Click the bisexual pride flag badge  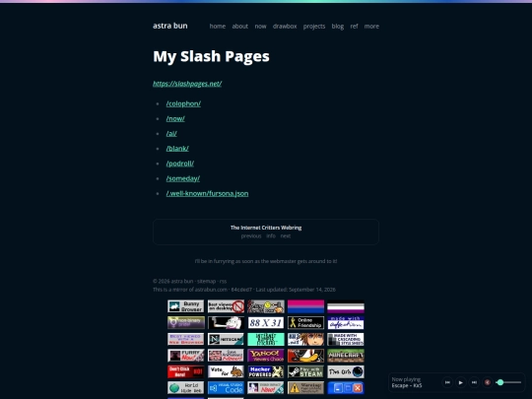(305, 306)
